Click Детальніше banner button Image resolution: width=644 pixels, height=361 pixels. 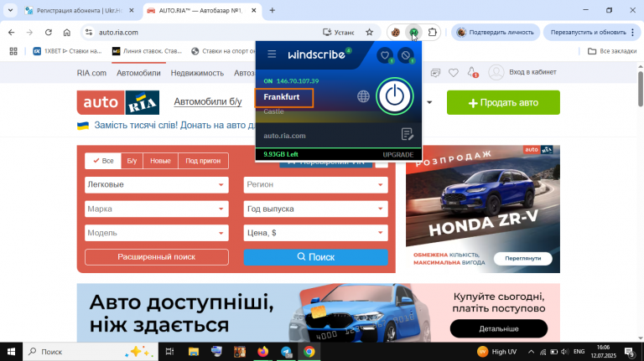tap(499, 328)
